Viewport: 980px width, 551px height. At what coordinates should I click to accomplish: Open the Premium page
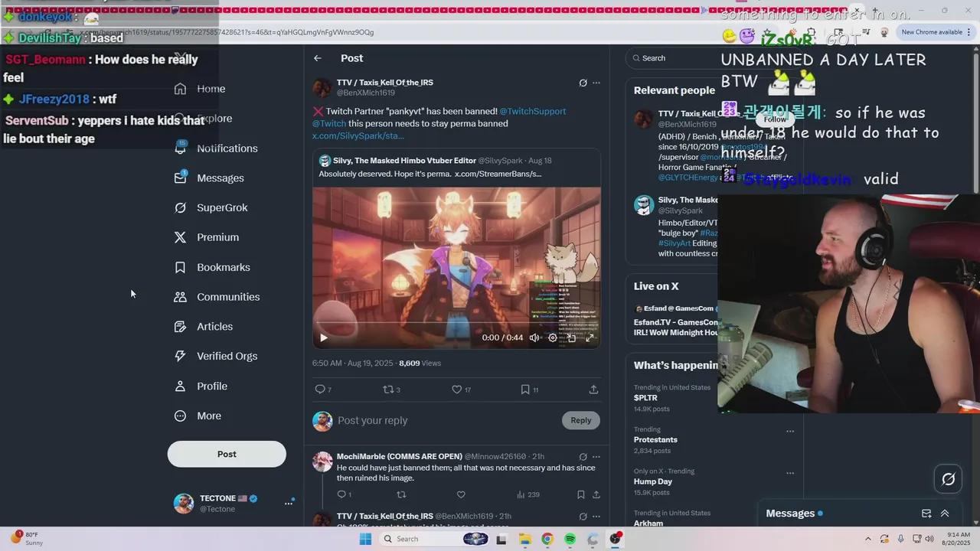pos(207,237)
